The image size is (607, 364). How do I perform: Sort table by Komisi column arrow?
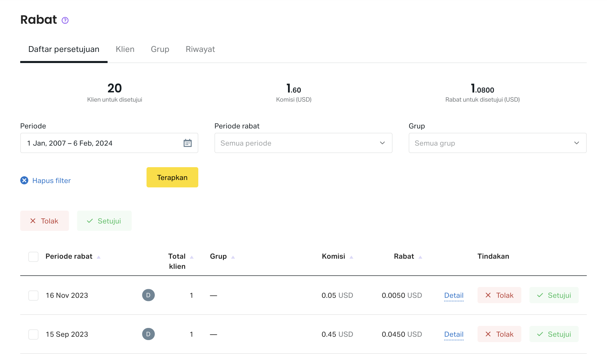[351, 257]
